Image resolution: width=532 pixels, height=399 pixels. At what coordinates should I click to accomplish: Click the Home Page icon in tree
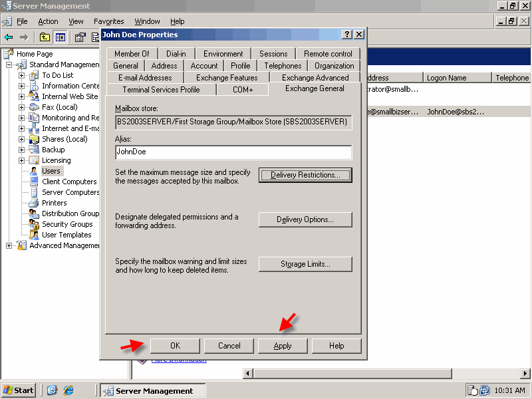[x=9, y=54]
